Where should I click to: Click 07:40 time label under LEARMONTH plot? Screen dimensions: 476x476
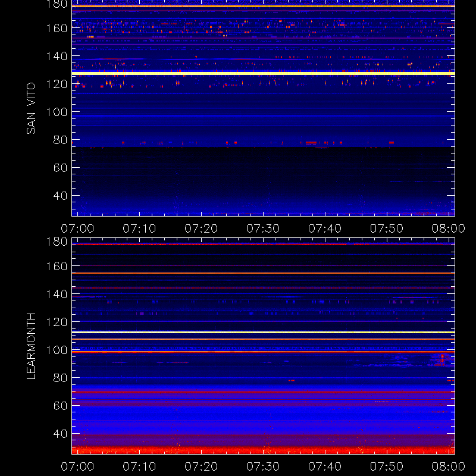[325, 466]
